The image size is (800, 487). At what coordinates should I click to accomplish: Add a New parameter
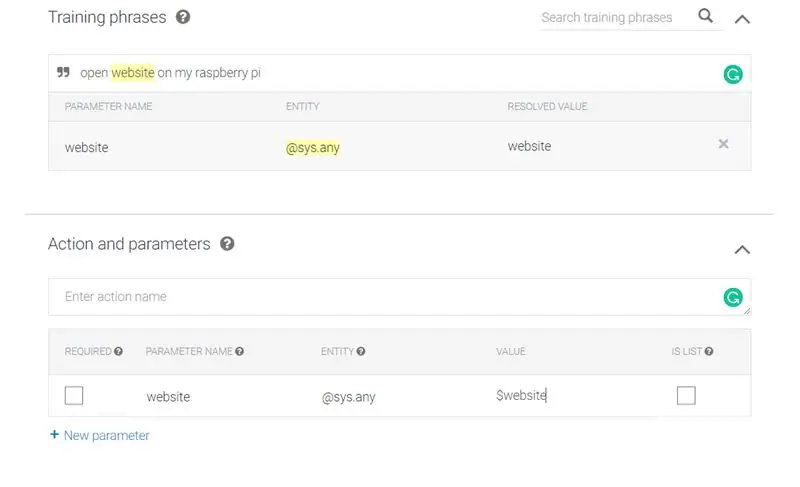pyautogui.click(x=100, y=435)
